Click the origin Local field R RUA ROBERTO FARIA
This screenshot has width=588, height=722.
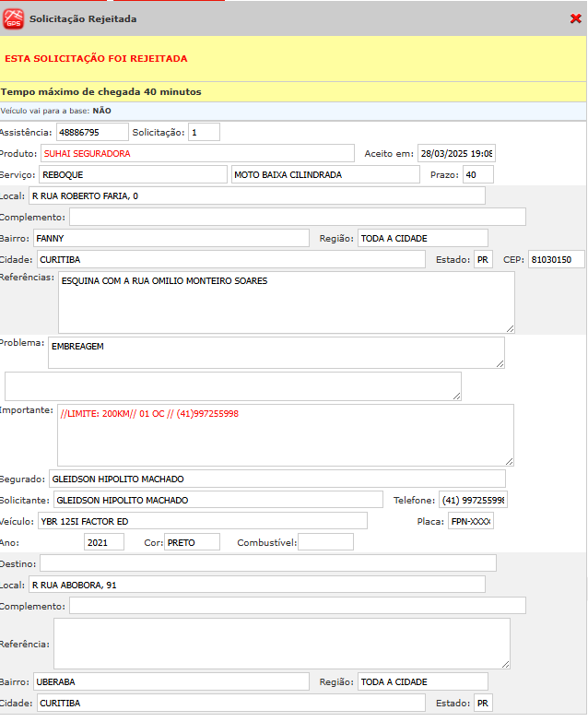click(256, 195)
